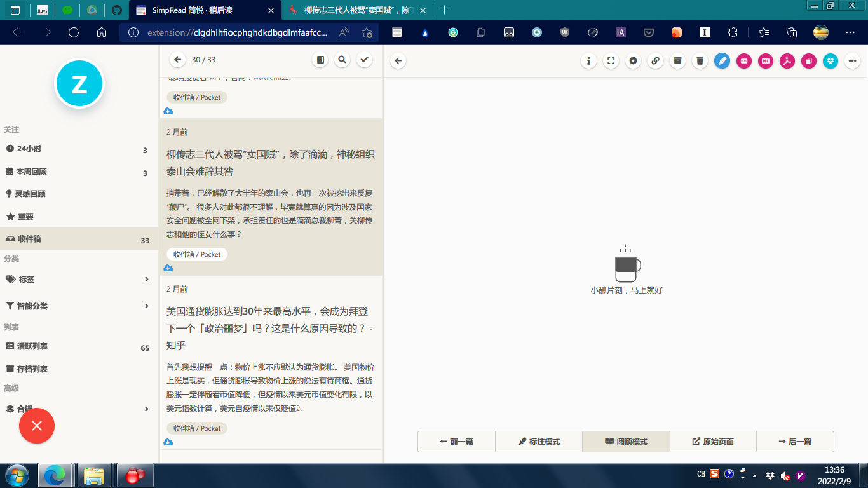Viewport: 868px width, 488px height.
Task: Open File Explorer from the taskbar
Action: coord(94,475)
